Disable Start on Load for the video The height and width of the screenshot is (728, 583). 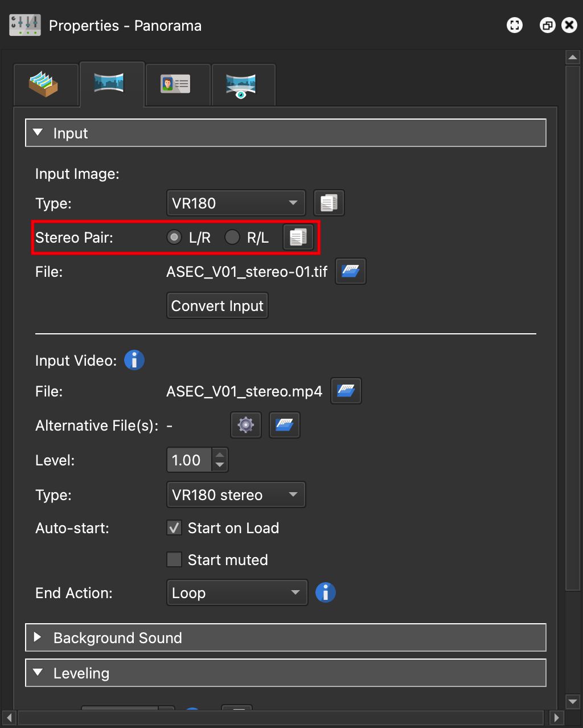click(174, 528)
